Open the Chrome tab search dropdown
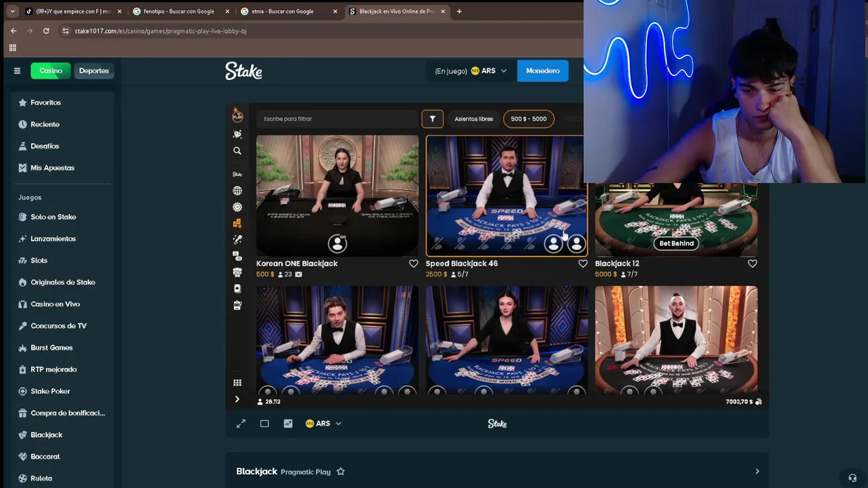The height and width of the screenshot is (488, 868). pyautogui.click(x=12, y=11)
